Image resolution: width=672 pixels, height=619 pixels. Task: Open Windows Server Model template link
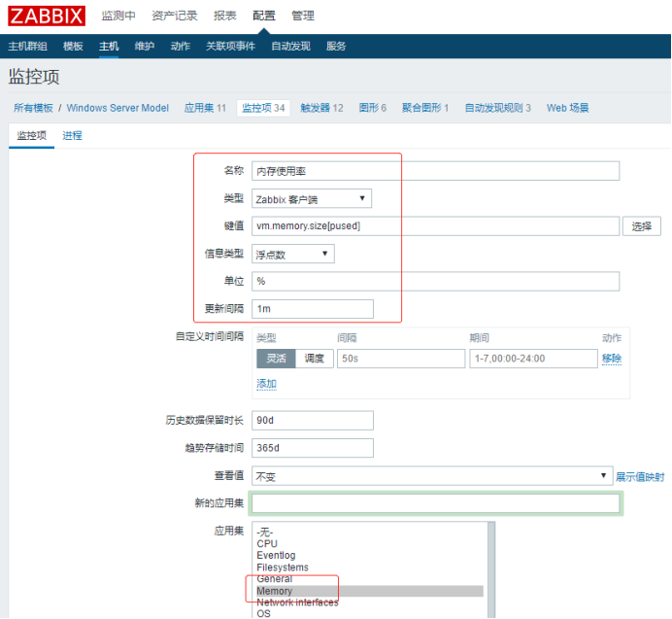(118, 108)
